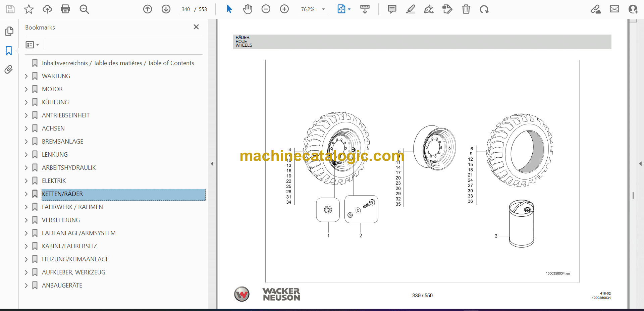Add the file to starred favorites
Image resolution: width=644 pixels, height=311 pixels.
29,9
